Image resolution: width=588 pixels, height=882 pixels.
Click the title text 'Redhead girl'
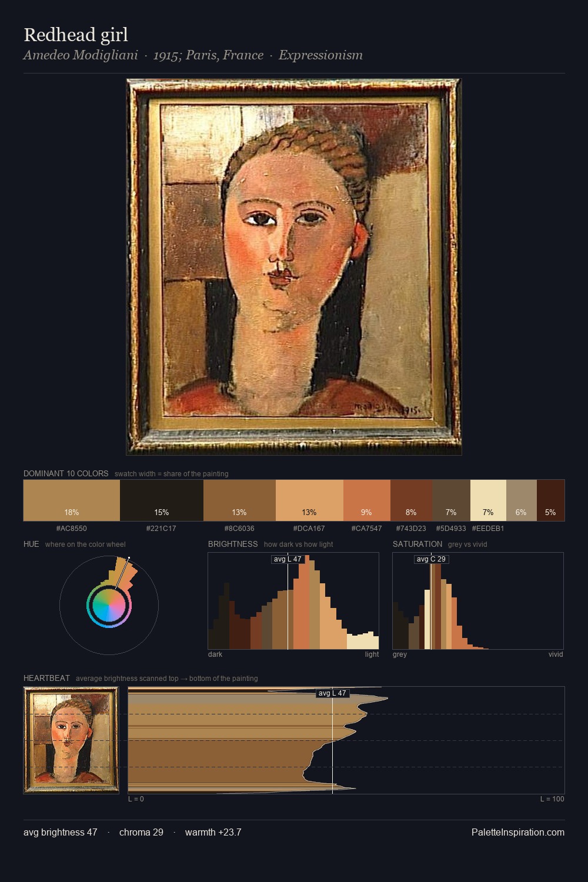[76, 35]
